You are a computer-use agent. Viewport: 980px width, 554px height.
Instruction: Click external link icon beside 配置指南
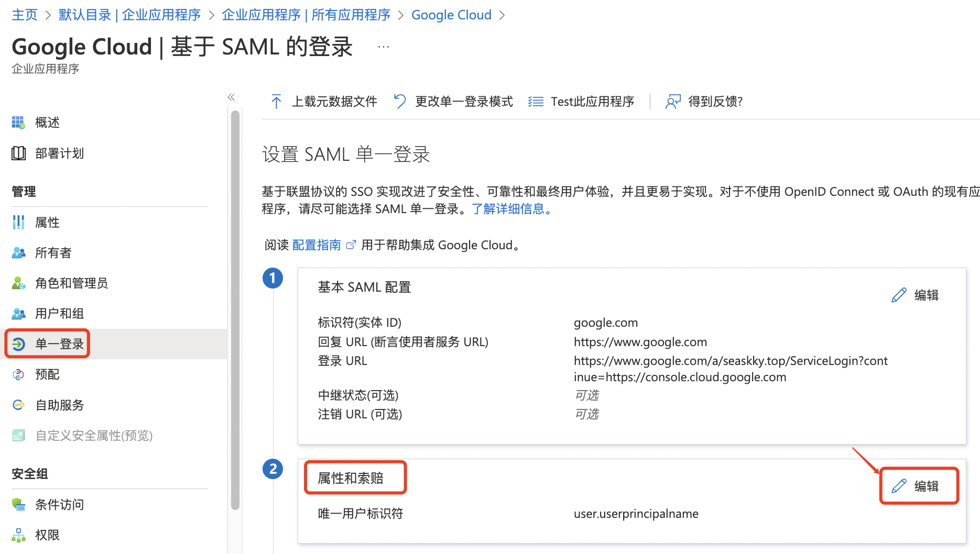351,245
